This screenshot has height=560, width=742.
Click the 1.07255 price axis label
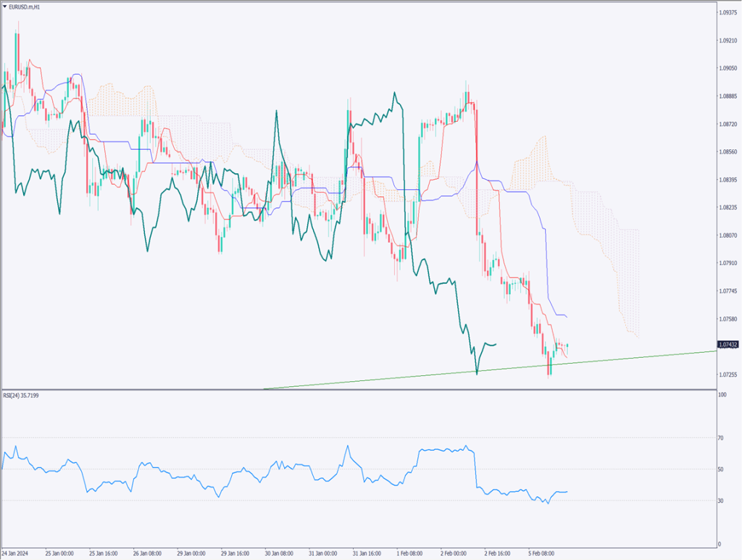tap(728, 375)
